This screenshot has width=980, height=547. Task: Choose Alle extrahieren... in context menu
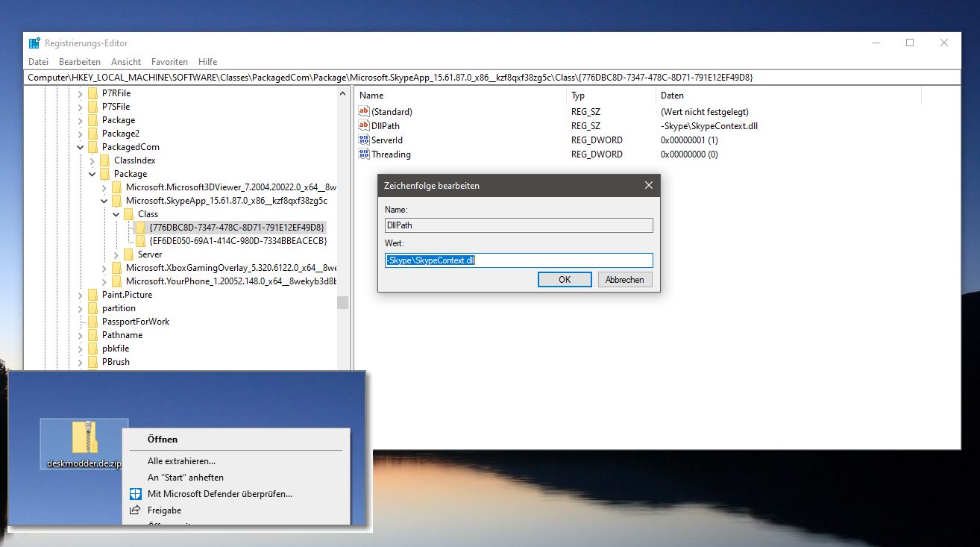point(181,461)
